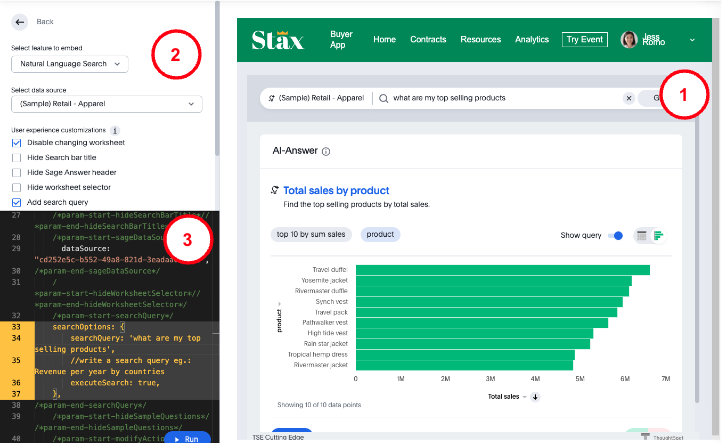Enable Hide Search bar title checkbox
The height and width of the screenshot is (443, 725).
coord(17,157)
